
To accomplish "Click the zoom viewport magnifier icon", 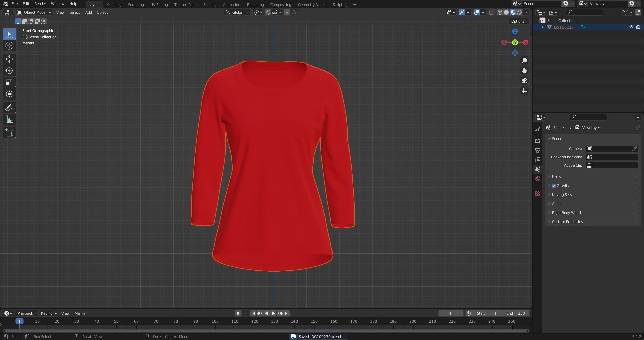I will pos(524,61).
